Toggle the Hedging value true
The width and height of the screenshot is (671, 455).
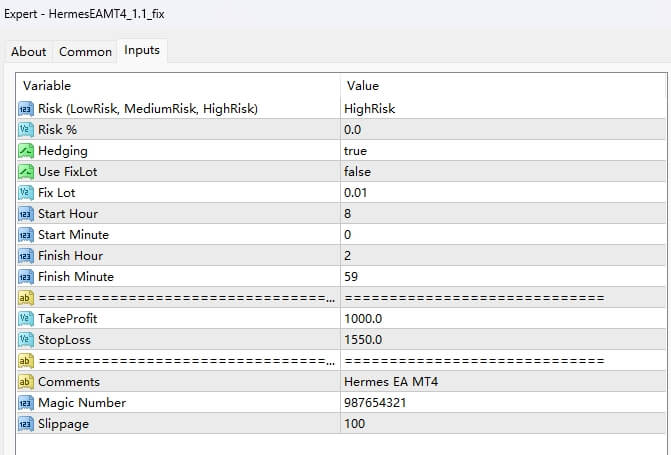(503, 151)
